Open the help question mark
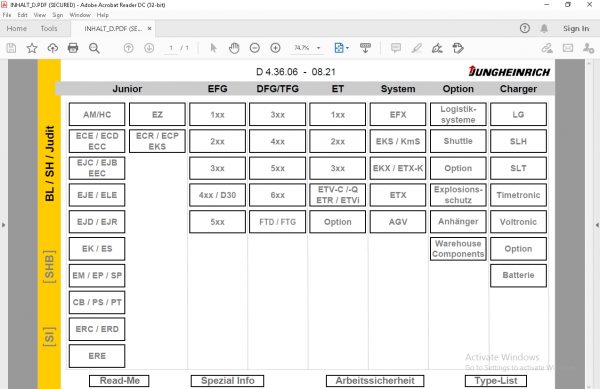 pyautogui.click(x=525, y=28)
